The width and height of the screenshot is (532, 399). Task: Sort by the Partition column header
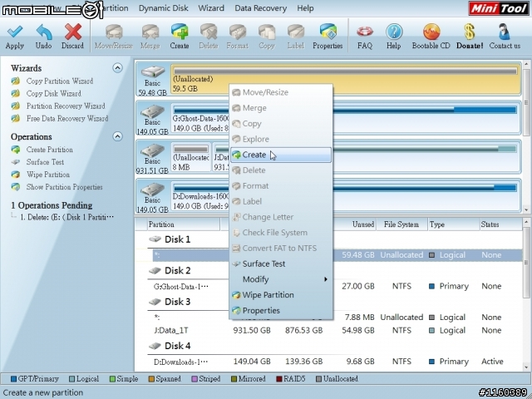pos(183,224)
